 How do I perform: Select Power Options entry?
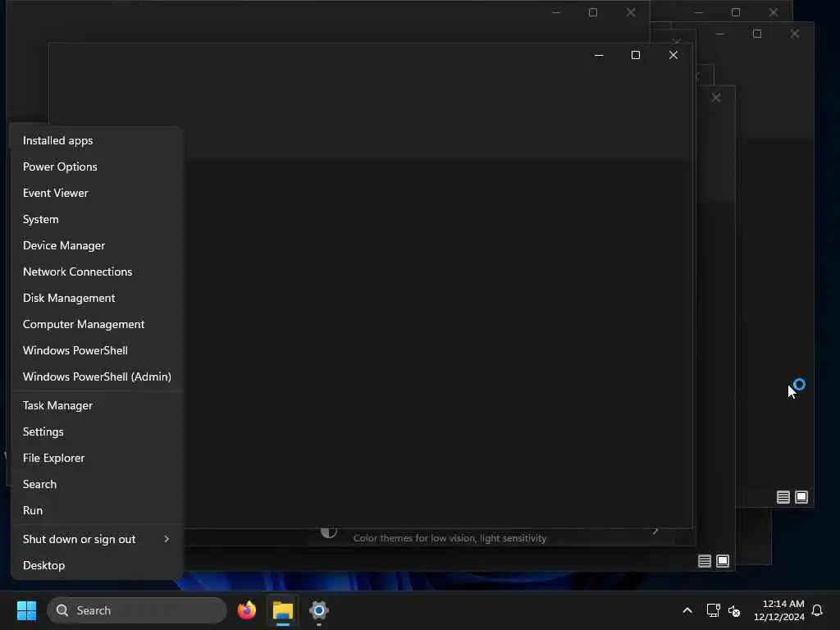pos(97,167)
